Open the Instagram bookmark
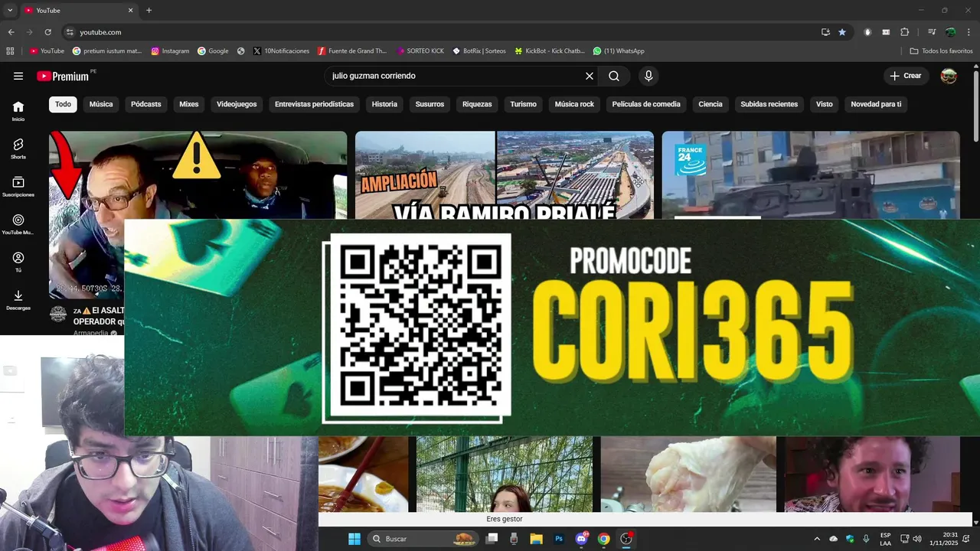Viewport: 980px width, 551px height. 170,51
